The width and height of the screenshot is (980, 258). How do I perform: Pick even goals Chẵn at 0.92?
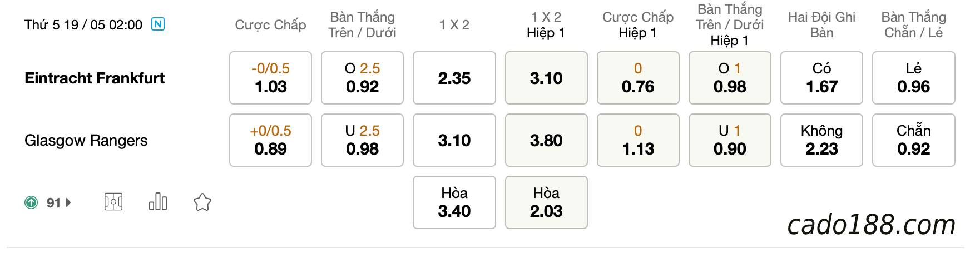913,140
